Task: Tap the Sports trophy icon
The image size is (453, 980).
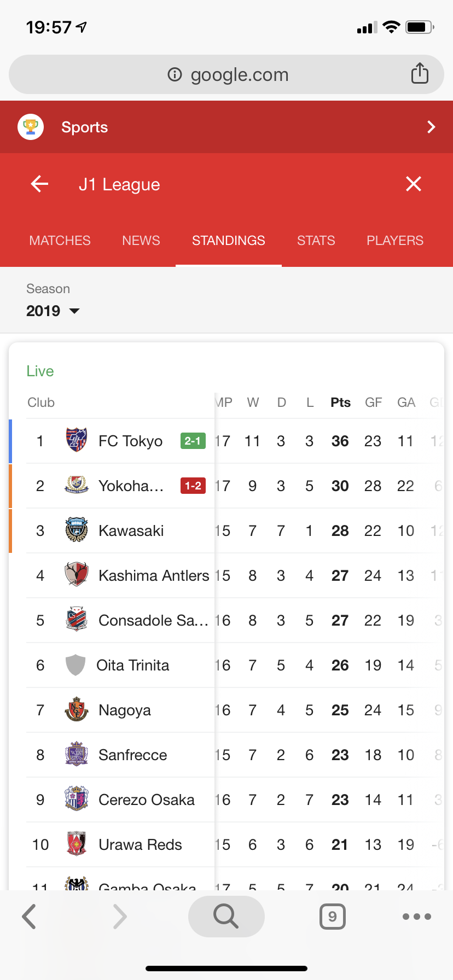Action: (x=31, y=127)
